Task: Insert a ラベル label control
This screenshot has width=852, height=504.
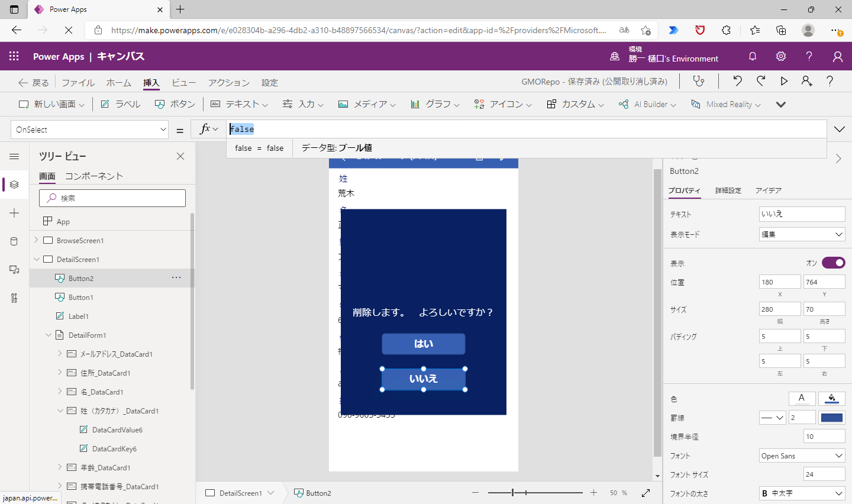Action: coord(121,104)
